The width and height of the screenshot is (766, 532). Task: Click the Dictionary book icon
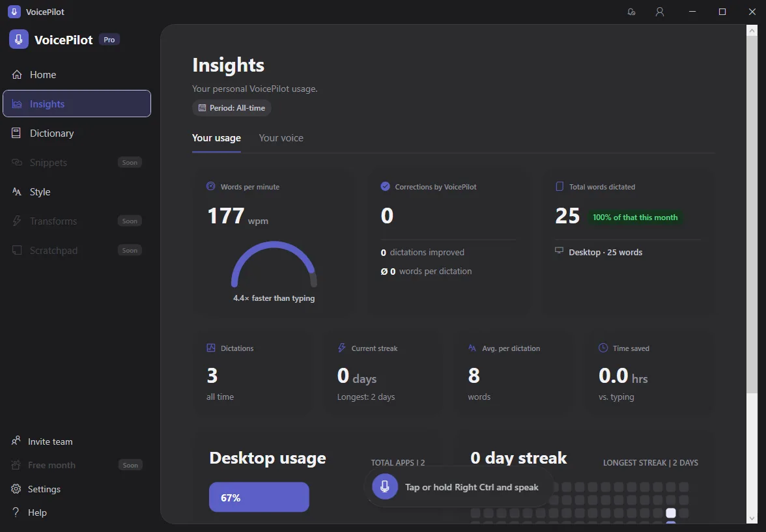coord(16,133)
